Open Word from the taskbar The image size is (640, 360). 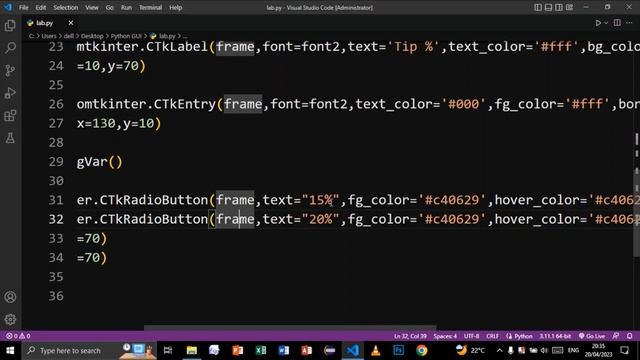(284, 350)
